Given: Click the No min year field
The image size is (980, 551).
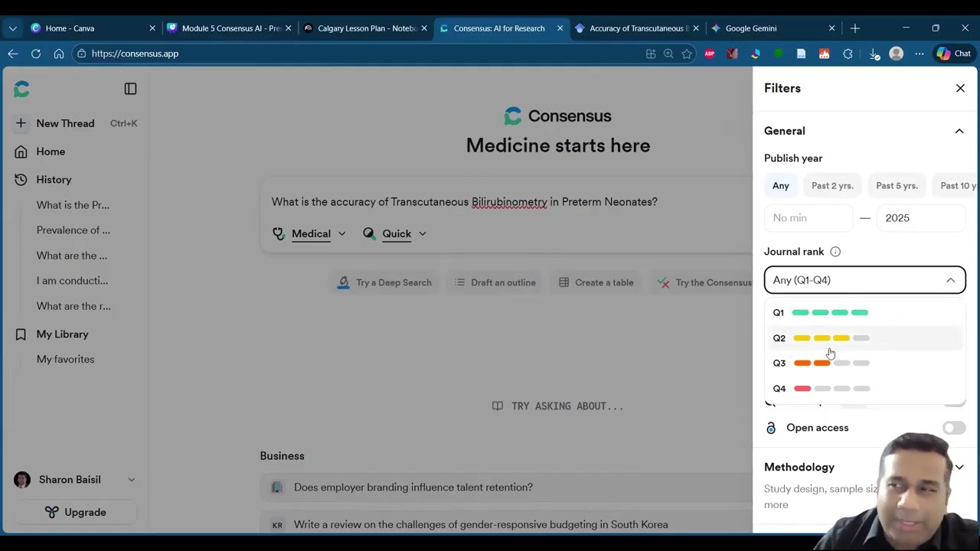Looking at the screenshot, I should click(x=808, y=218).
